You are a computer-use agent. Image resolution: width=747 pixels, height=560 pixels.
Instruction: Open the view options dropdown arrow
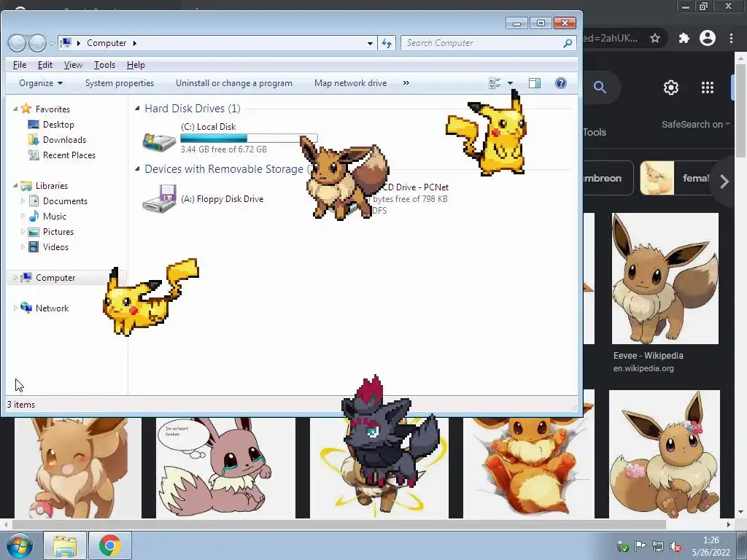click(x=510, y=83)
